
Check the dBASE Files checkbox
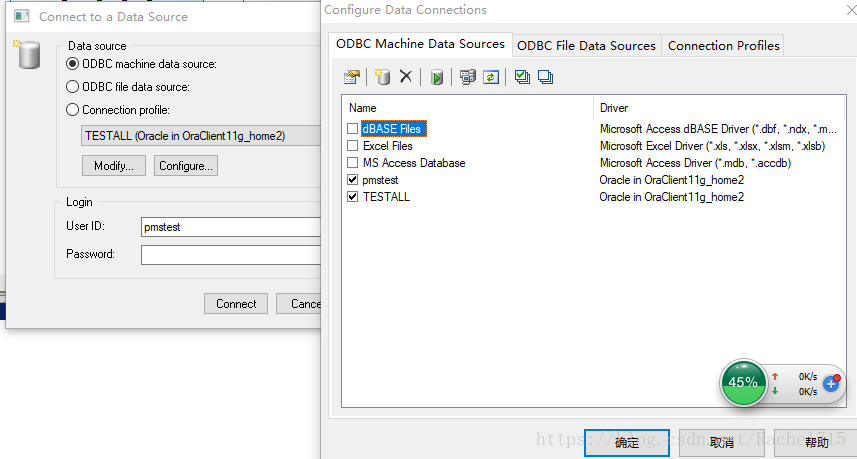click(x=353, y=129)
